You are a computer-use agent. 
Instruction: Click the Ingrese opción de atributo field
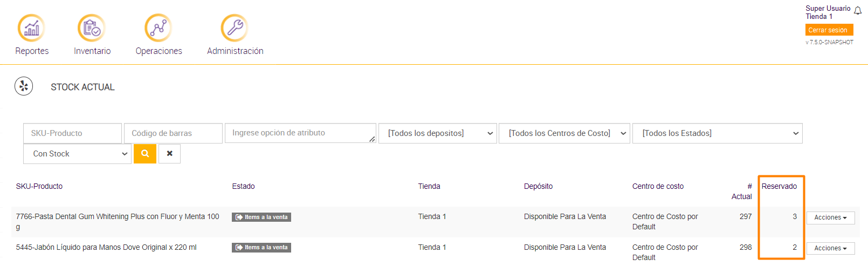300,133
